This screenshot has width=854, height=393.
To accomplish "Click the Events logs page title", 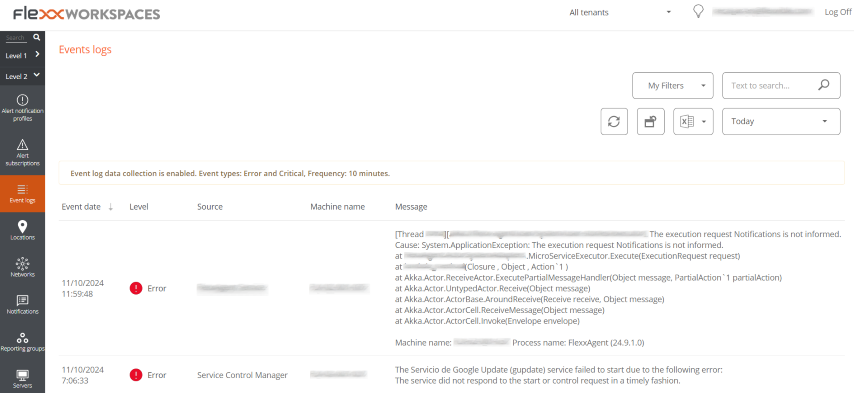I will (x=85, y=50).
